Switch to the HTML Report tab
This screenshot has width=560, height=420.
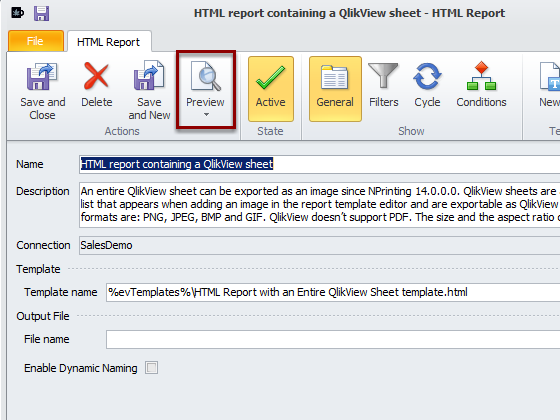coord(109,42)
